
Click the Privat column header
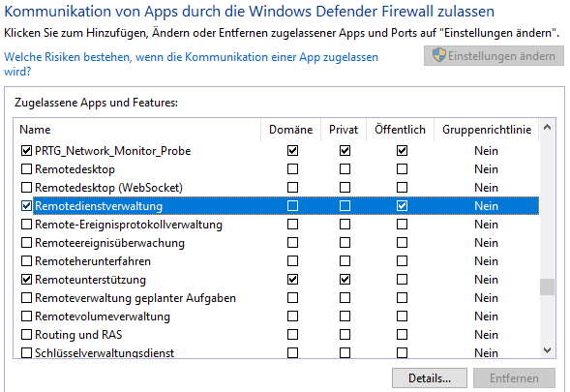coord(344,130)
